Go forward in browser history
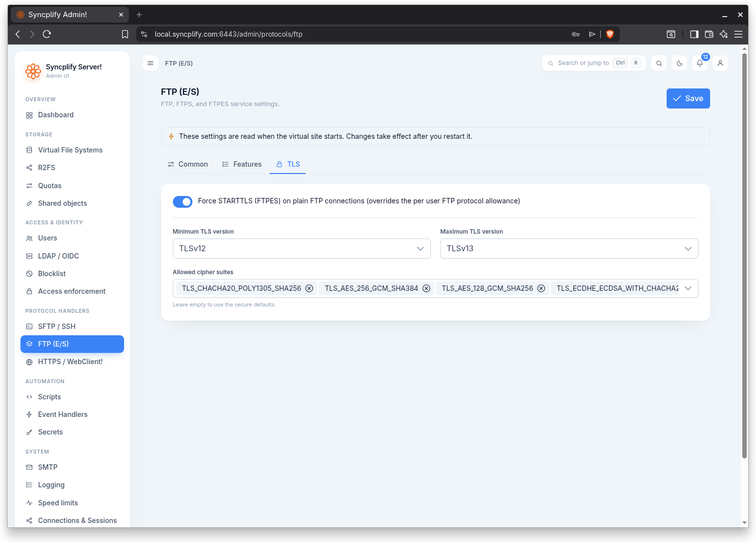Image resolution: width=756 pixels, height=543 pixels. click(32, 34)
